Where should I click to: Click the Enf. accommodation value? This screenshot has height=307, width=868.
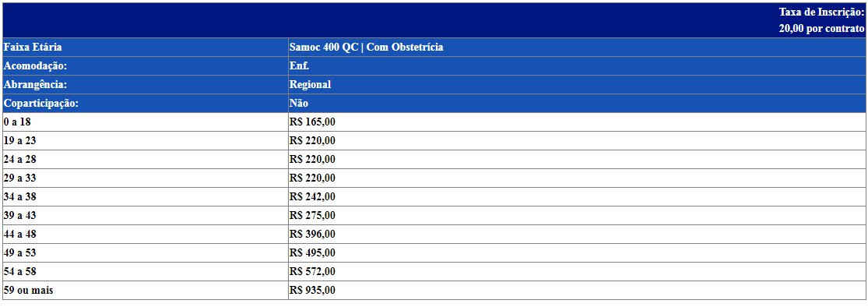(x=300, y=66)
